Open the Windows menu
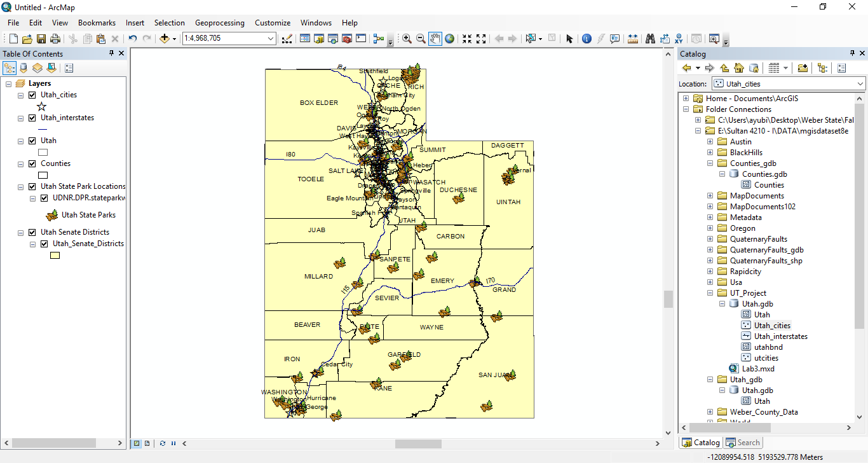The width and height of the screenshot is (868, 463). click(x=316, y=23)
